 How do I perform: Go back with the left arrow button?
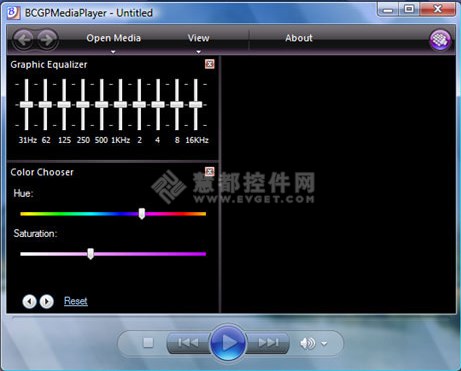[23, 40]
